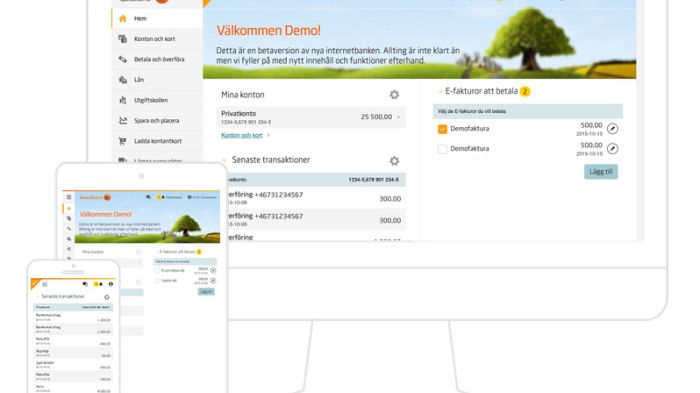Image resolution: width=700 pixels, height=393 pixels.
Task: Tap the hamburger menu icon on the phone
Action: 45,284
